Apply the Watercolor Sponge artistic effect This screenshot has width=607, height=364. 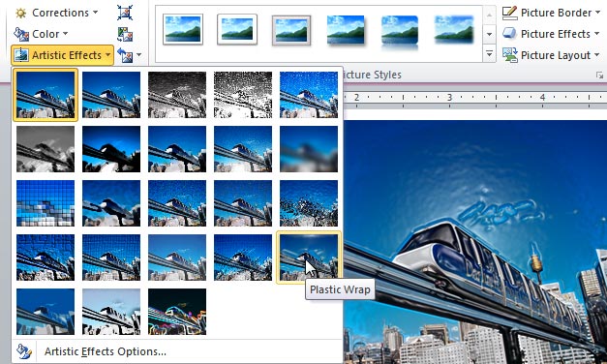pyautogui.click(x=111, y=203)
